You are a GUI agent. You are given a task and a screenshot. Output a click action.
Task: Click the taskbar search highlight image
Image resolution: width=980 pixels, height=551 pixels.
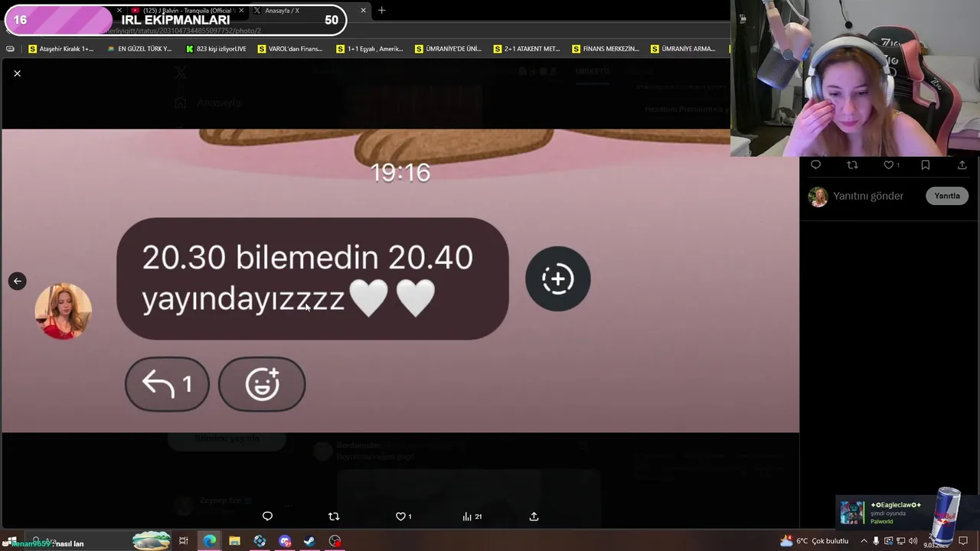coord(151,540)
